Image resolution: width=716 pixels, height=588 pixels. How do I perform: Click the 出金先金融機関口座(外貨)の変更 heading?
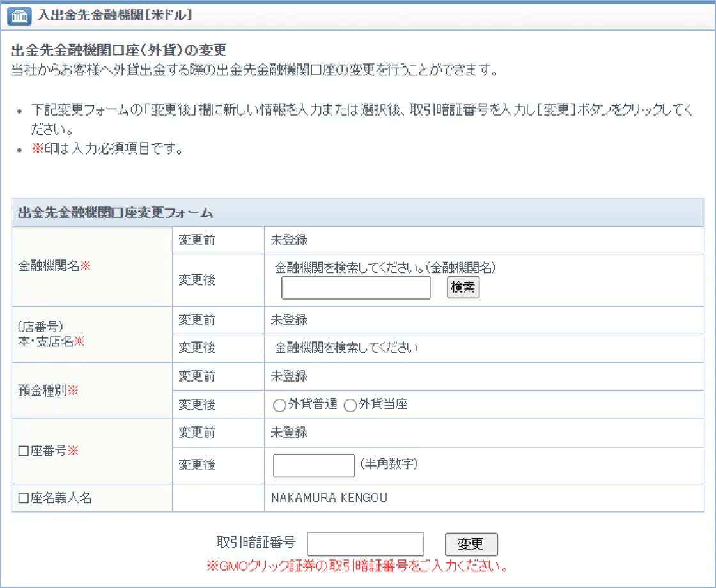(x=119, y=50)
